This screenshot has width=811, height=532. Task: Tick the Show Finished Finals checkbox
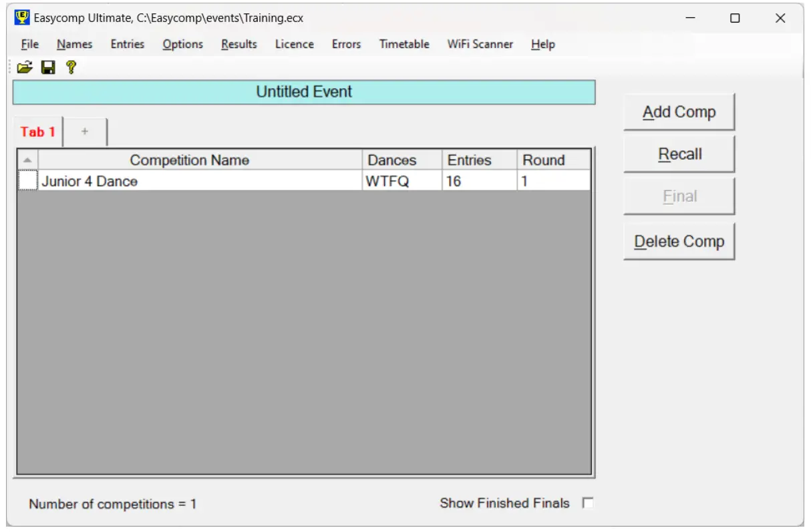click(x=587, y=503)
